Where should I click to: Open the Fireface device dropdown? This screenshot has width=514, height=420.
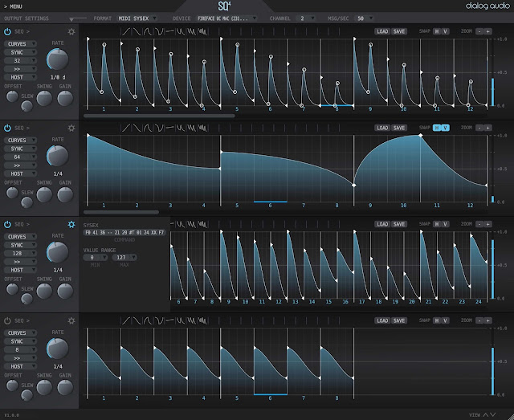coord(226,18)
